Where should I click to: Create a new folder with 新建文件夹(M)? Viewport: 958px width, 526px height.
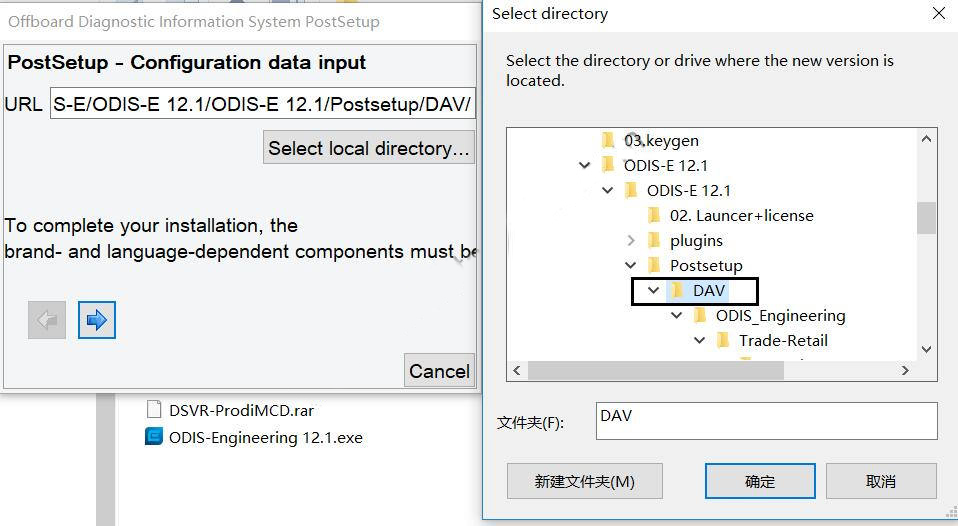[584, 481]
